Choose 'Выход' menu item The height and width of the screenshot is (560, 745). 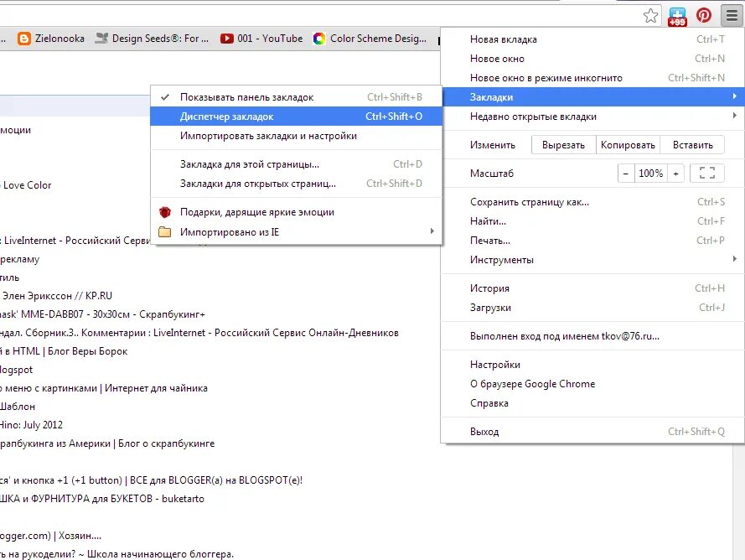pos(592,432)
